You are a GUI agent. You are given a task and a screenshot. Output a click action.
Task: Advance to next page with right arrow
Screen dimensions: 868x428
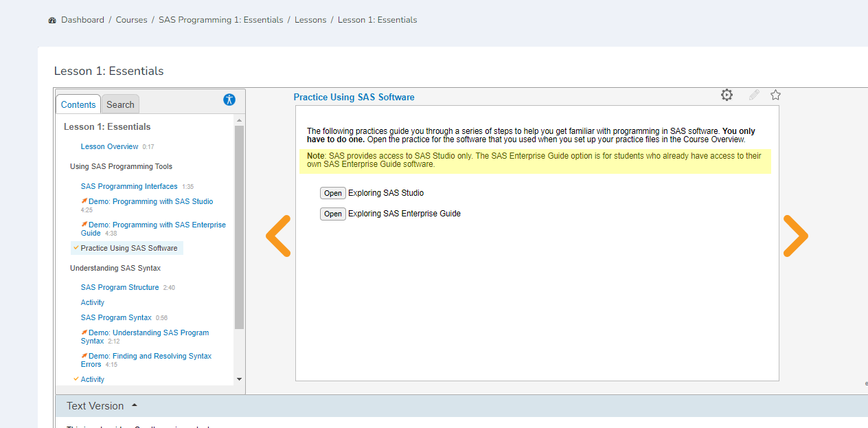[x=795, y=236]
